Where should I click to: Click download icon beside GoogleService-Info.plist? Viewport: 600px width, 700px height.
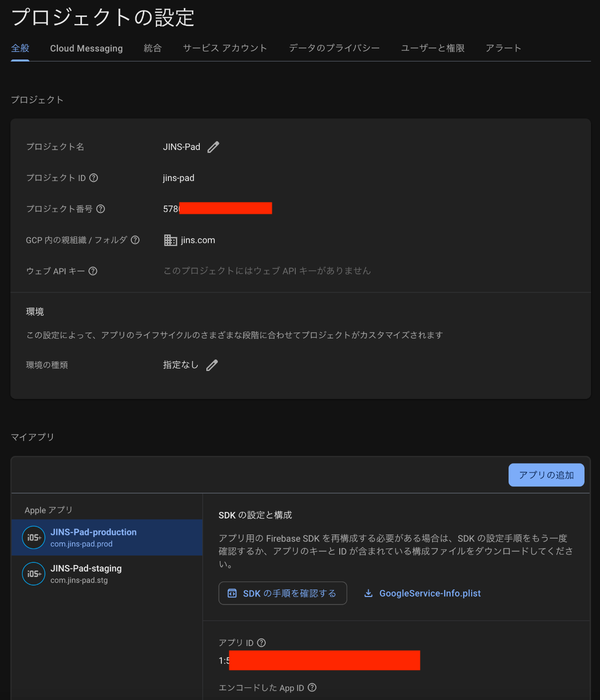point(368,593)
